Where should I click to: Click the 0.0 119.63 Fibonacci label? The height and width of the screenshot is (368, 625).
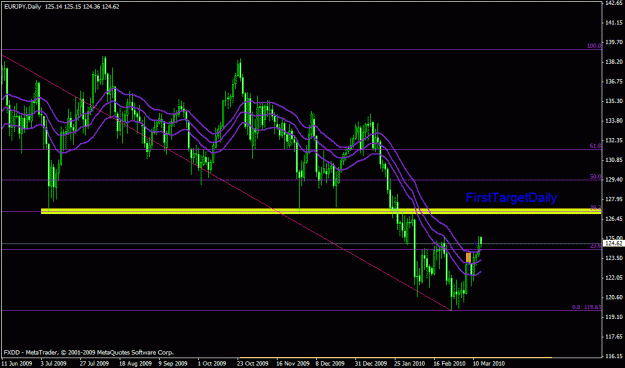click(586, 307)
